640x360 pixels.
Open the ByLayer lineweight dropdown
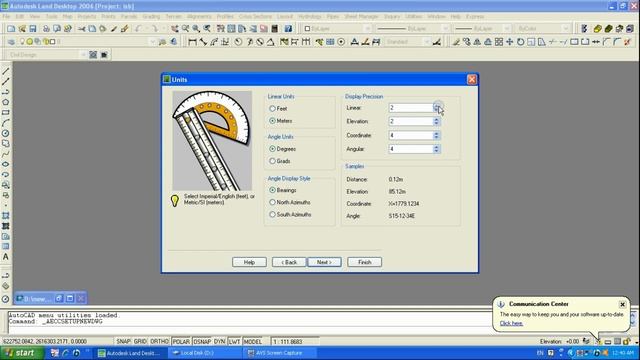pyautogui.click(x=507, y=29)
